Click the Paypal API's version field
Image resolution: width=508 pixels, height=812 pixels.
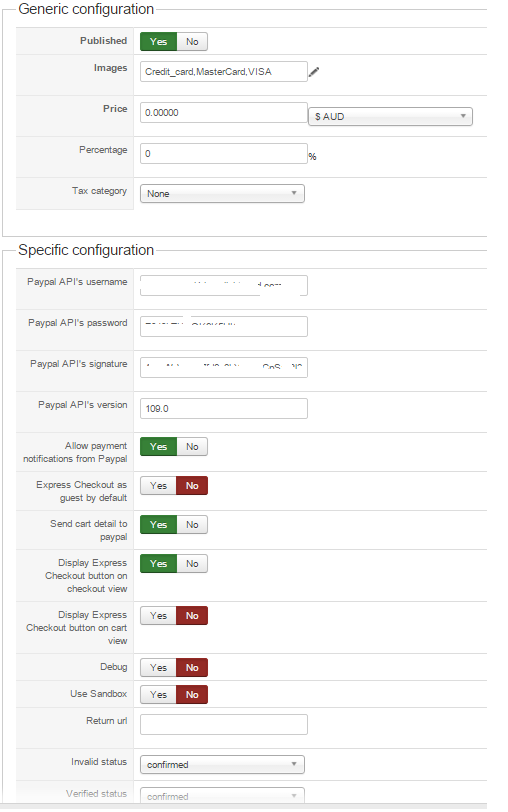pos(224,409)
